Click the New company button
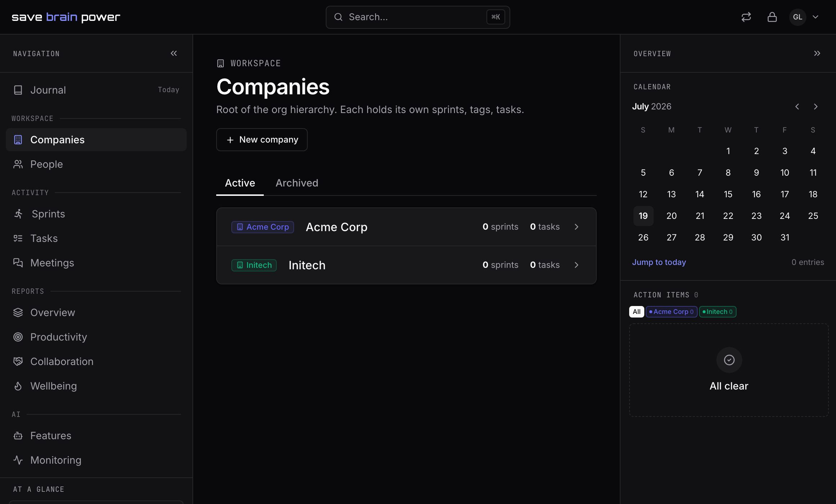836x504 pixels. click(x=262, y=140)
